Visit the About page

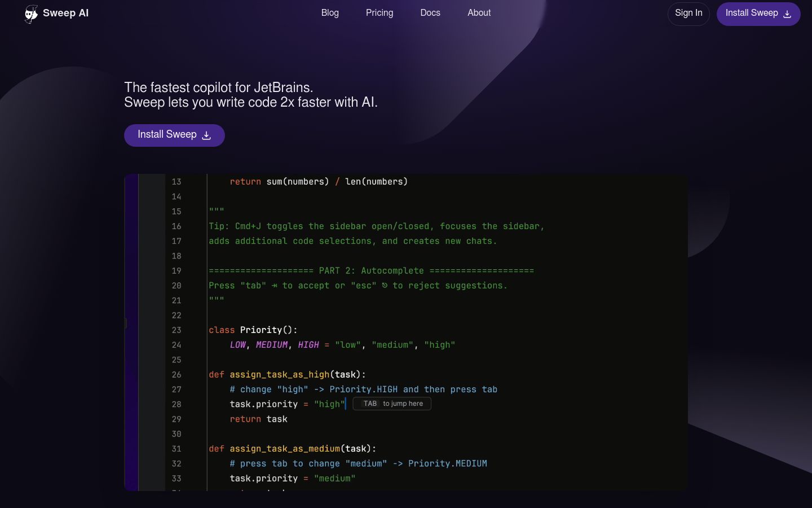tap(479, 13)
